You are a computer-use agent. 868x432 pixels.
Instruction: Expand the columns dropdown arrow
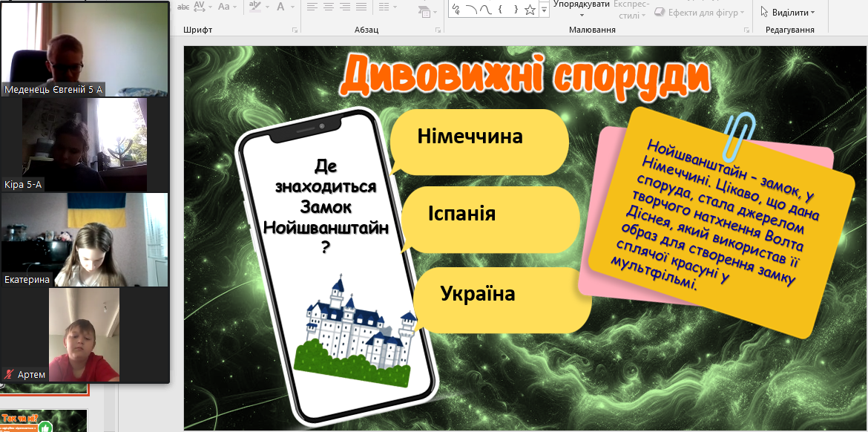click(395, 7)
